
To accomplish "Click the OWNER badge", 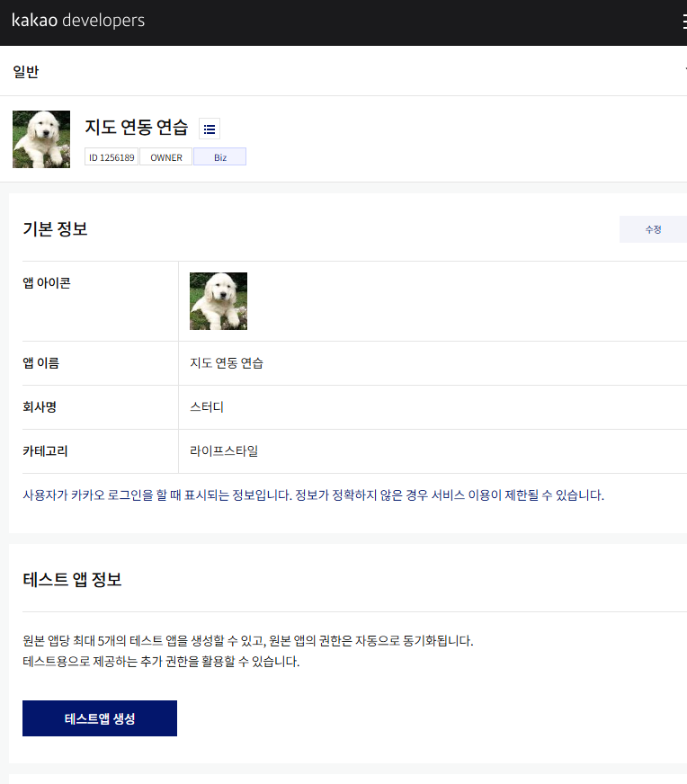I will (166, 157).
